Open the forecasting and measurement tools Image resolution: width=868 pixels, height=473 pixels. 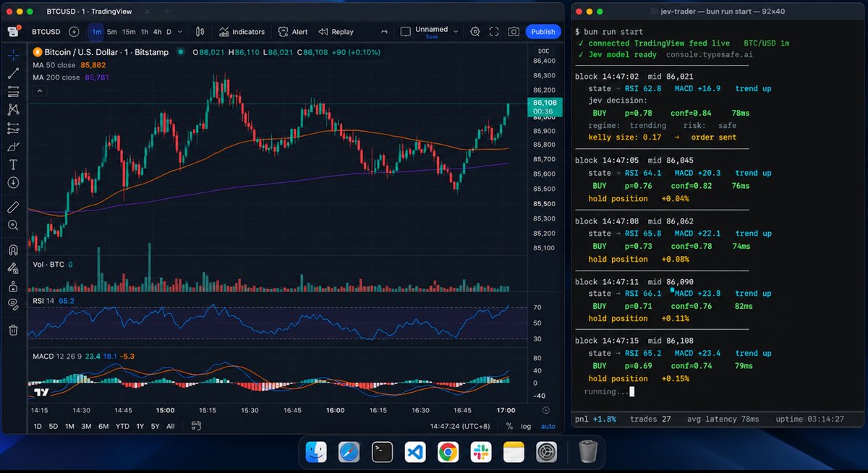(x=13, y=128)
